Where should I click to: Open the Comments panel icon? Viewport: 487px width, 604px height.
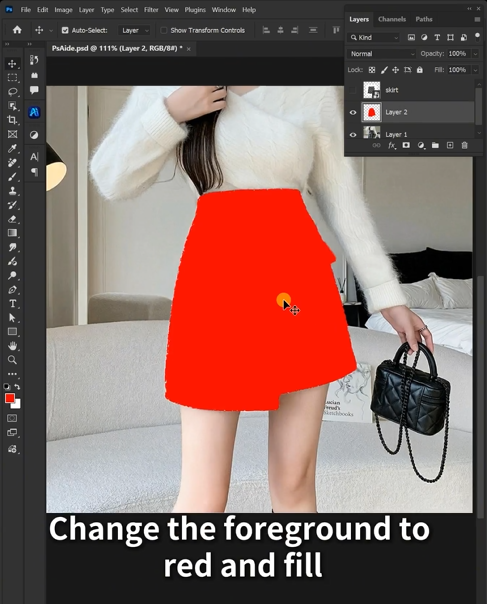pyautogui.click(x=34, y=90)
